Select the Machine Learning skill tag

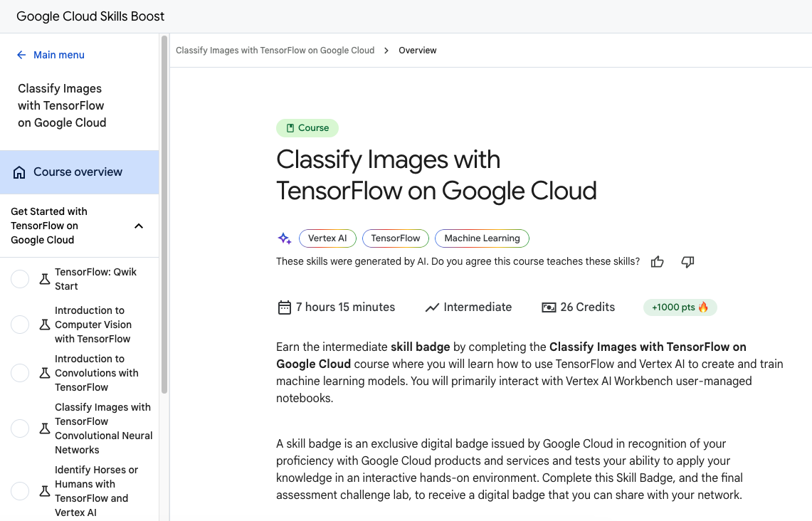click(x=482, y=238)
